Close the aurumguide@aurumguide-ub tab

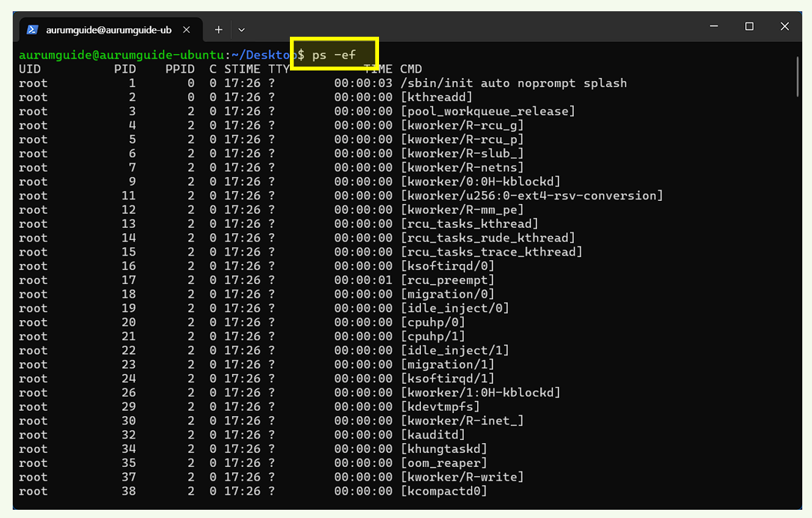coord(187,29)
